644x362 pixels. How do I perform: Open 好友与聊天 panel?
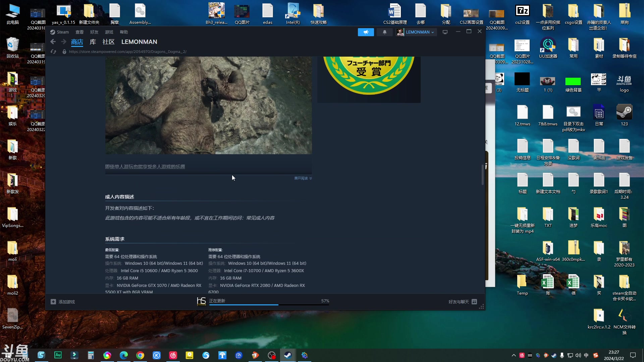[x=463, y=302]
